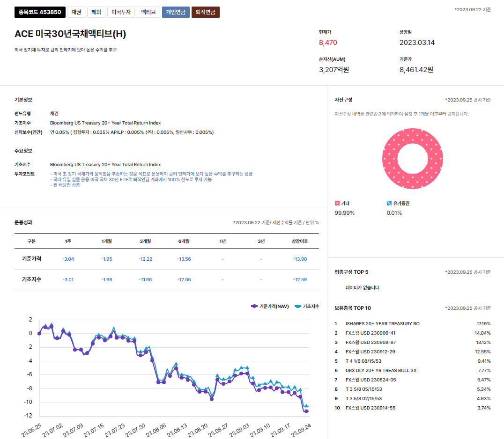Click the blue 유가증권 legend swatch
Image resolution: width=504 pixels, height=439 pixels.
pos(389,203)
